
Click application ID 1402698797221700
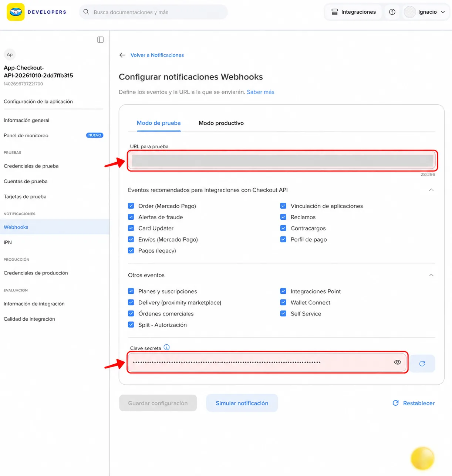[x=23, y=84]
